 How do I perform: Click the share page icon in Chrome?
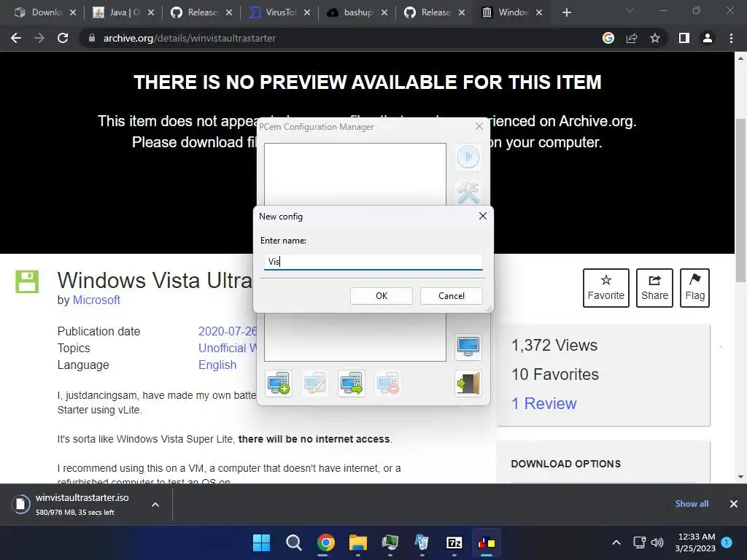632,38
